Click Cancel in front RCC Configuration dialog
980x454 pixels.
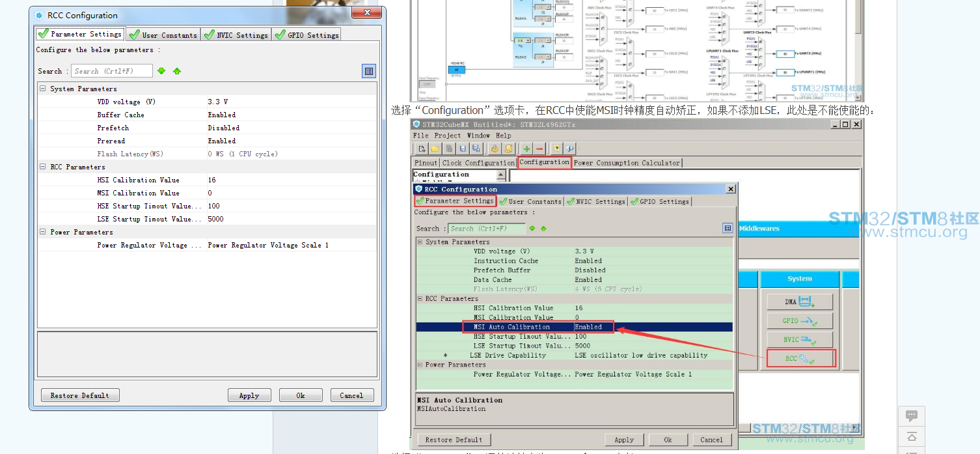pyautogui.click(x=352, y=395)
